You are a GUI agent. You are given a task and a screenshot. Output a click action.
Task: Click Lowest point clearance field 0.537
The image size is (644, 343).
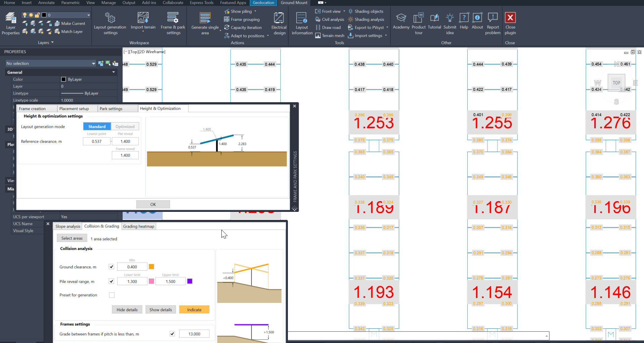(97, 142)
